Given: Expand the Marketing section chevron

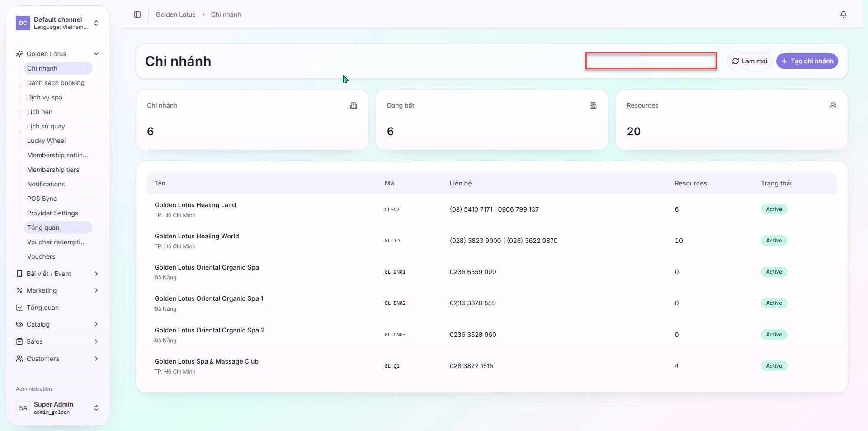Looking at the screenshot, I should pos(96,290).
